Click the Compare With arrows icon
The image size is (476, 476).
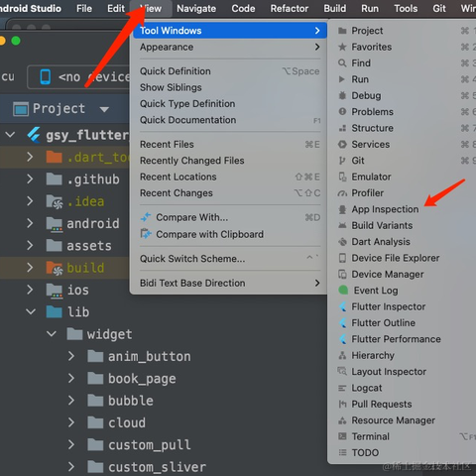pyautogui.click(x=146, y=217)
